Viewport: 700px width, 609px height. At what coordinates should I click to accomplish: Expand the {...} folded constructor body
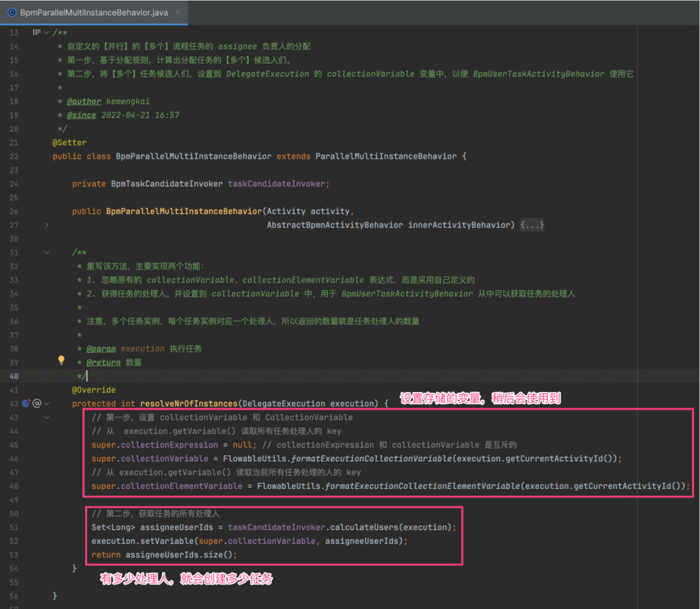pos(532,225)
